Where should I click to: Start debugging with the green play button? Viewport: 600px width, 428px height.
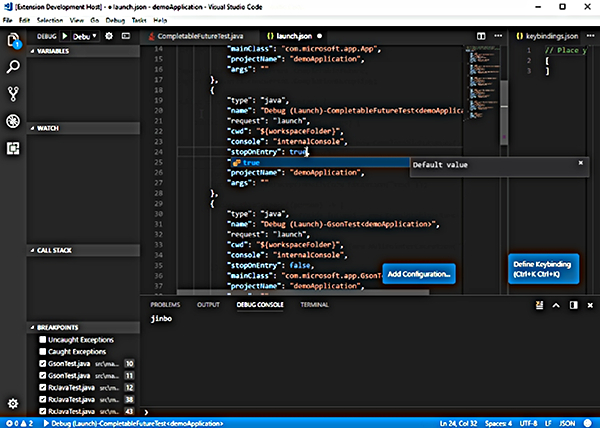[x=65, y=36]
